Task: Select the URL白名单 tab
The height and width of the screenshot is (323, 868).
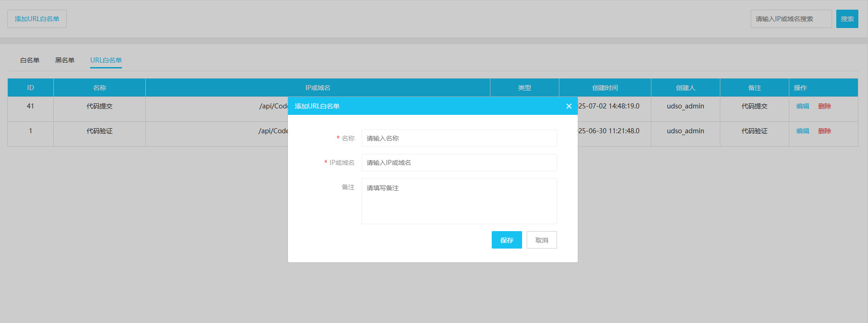Action: [x=106, y=60]
